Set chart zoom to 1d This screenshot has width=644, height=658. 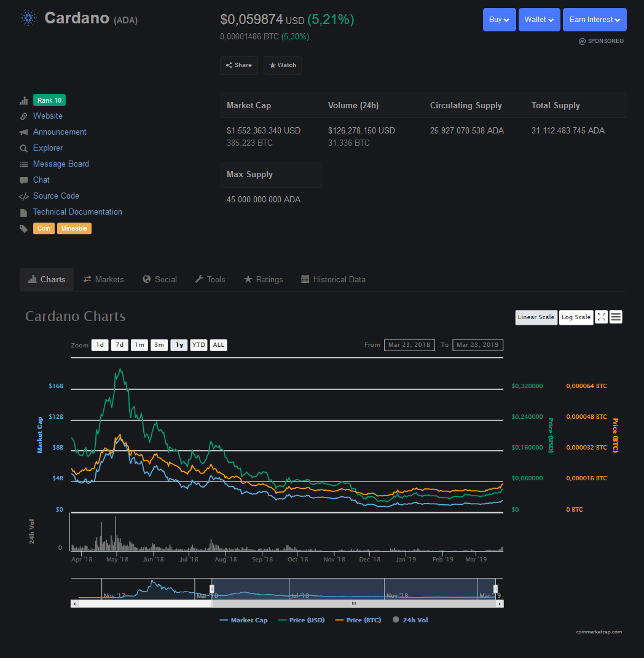pos(100,345)
